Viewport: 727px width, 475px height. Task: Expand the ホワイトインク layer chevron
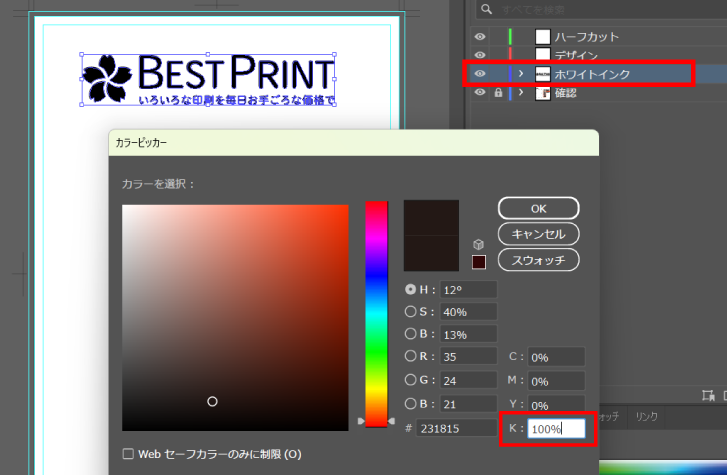521,74
